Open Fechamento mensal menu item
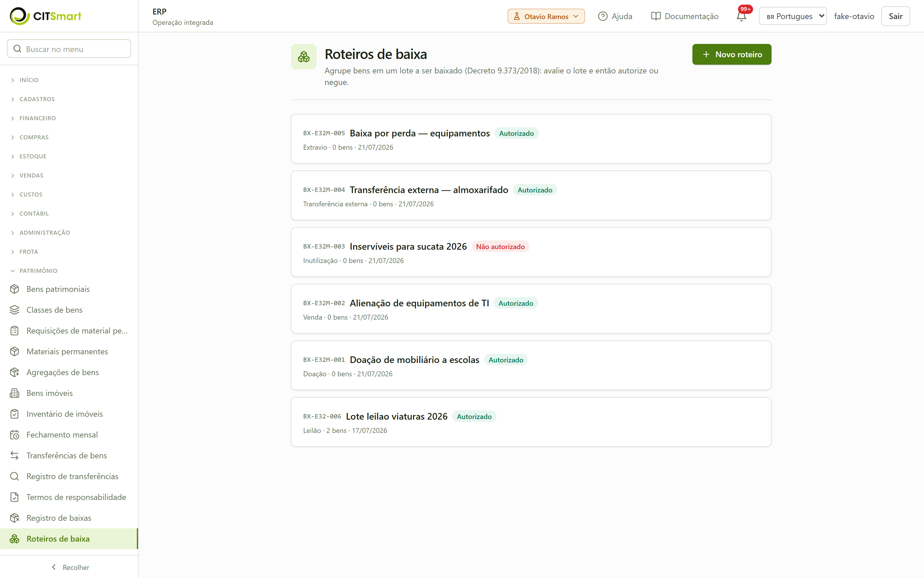The width and height of the screenshot is (924, 578). tap(69, 435)
